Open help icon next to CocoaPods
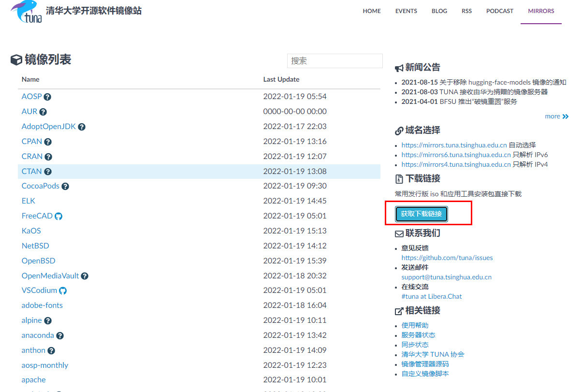This screenshot has height=392, width=582. click(x=65, y=186)
